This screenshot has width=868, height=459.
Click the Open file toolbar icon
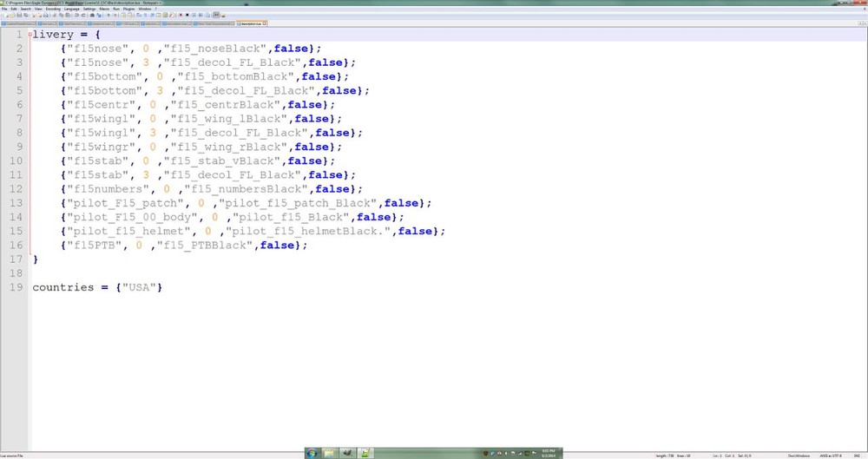coord(12,15)
